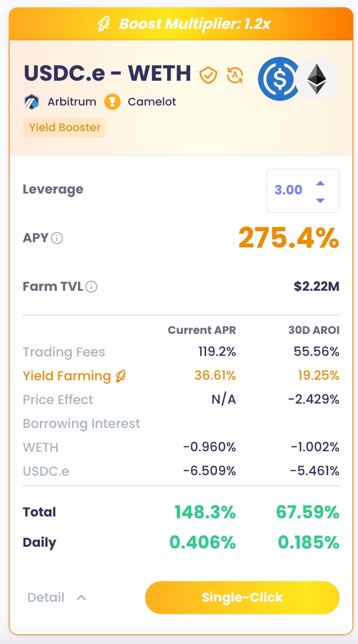Click the Detail label to collapse
Screen dimensions: 358x644
coord(46,598)
